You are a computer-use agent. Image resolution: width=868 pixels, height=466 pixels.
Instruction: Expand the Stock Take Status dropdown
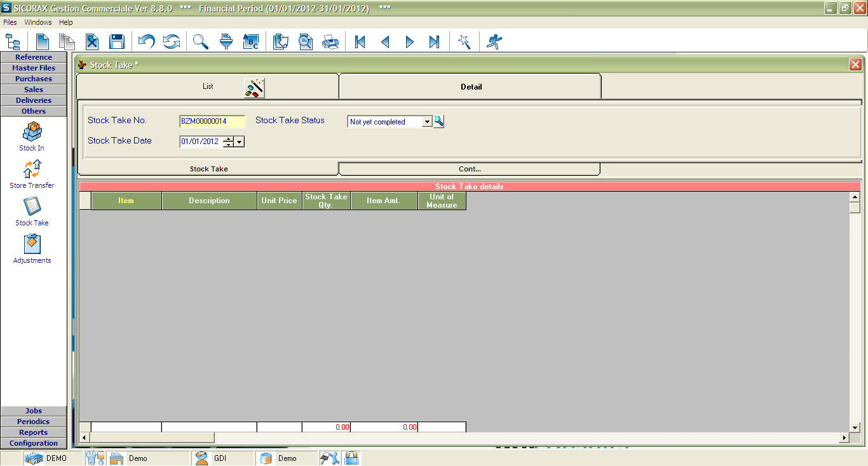click(427, 122)
